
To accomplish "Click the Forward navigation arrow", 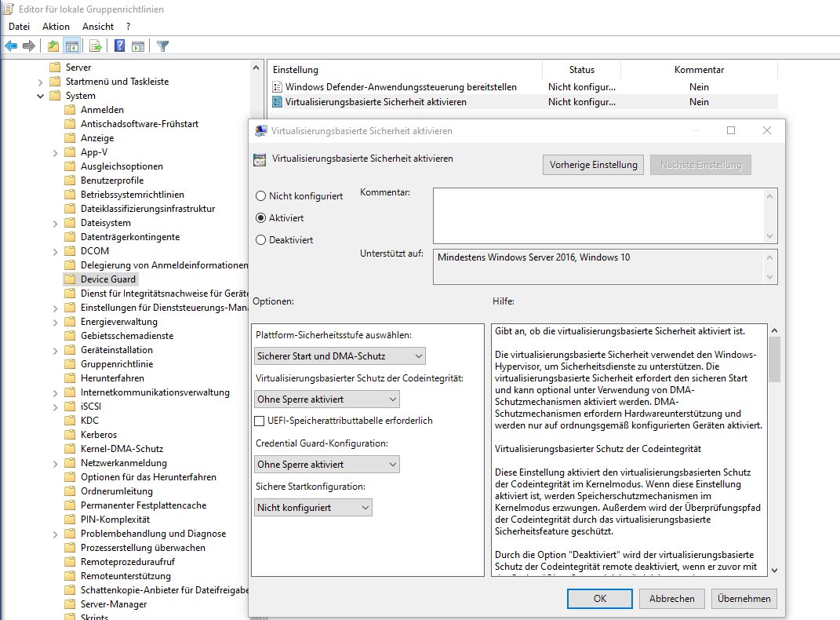I will 28,46.
